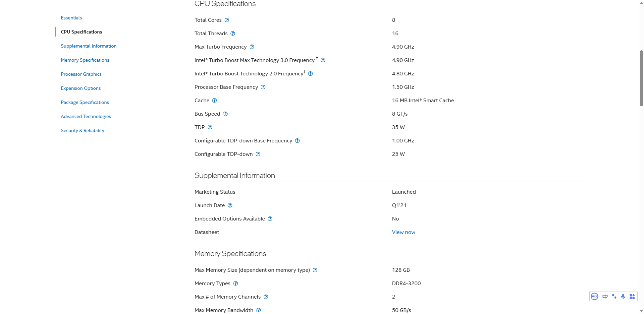
Task: Click help icon next to Memory Types
Action: coord(236,284)
